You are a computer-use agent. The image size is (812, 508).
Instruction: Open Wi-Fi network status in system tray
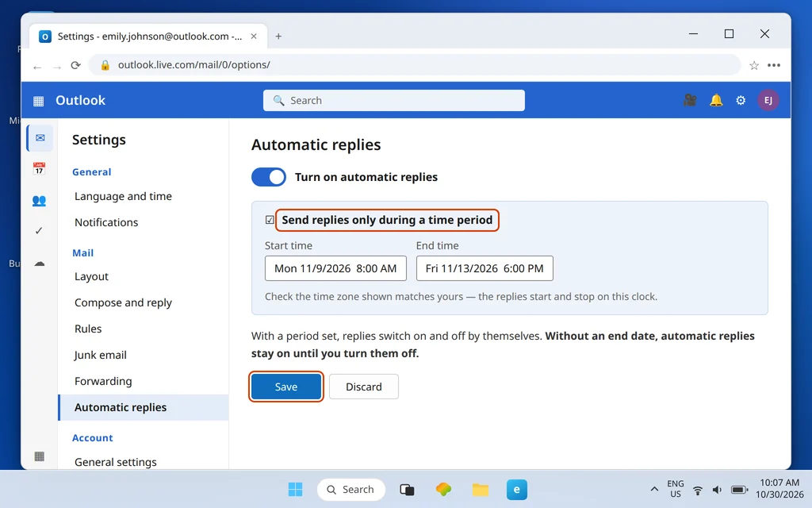click(x=698, y=490)
